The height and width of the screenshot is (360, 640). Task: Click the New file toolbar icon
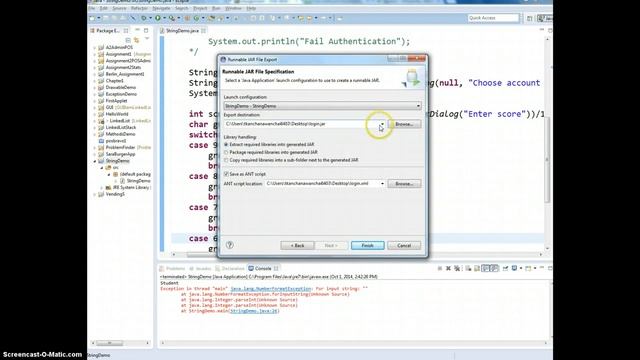click(92, 18)
